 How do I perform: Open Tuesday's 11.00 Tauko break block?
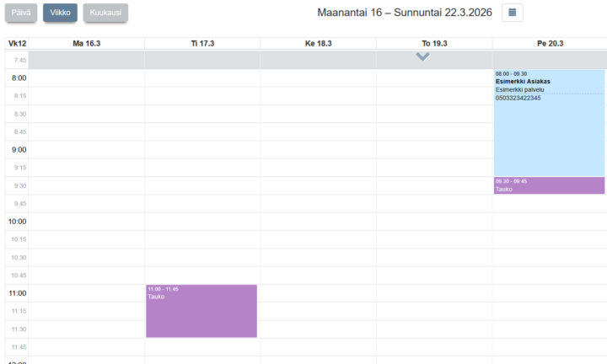[201, 312]
